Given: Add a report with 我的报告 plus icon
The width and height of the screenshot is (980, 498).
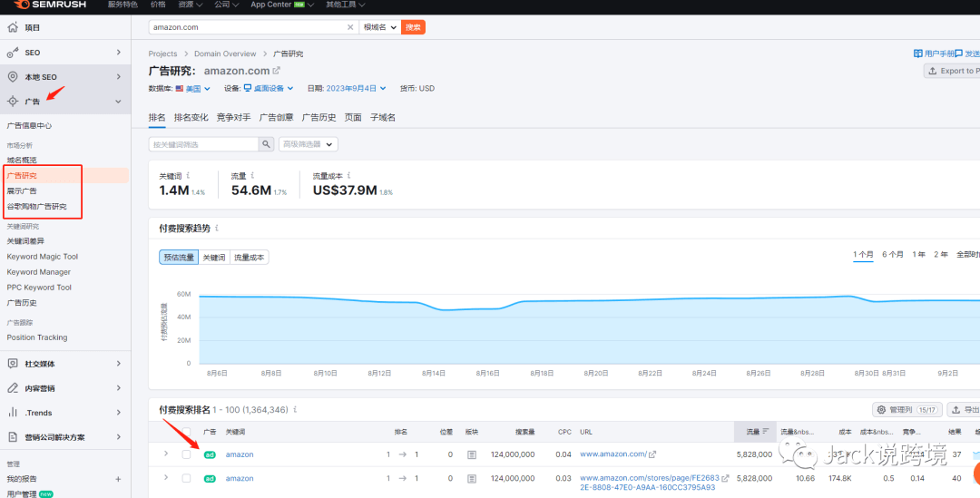Looking at the screenshot, I should [x=118, y=479].
